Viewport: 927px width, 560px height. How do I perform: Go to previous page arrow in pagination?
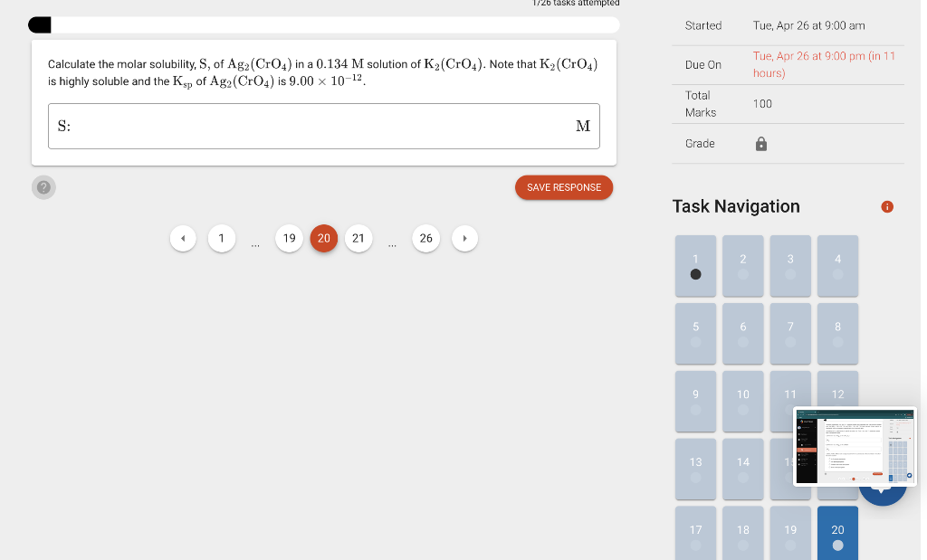183,238
